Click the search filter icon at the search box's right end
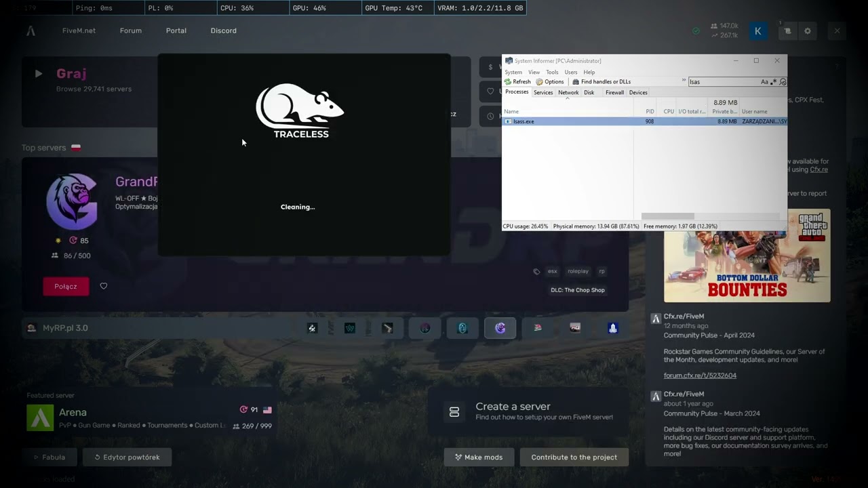Screen dimensions: 868x488 click(x=783, y=81)
